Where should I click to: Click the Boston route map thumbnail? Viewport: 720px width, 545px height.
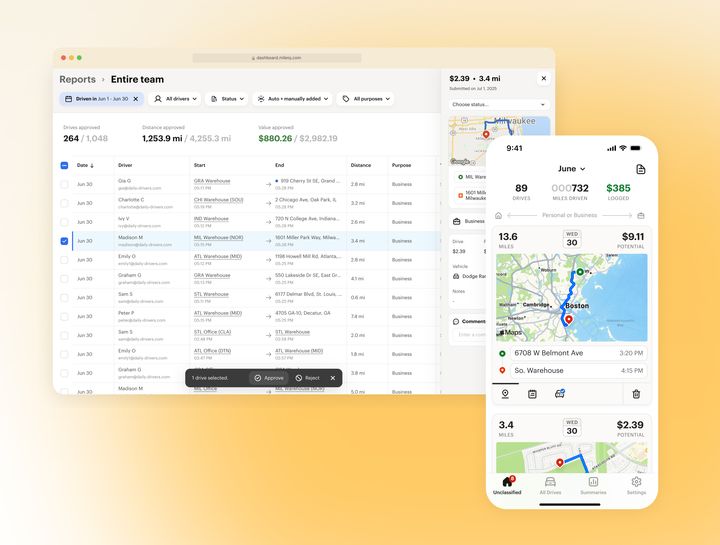click(x=572, y=297)
